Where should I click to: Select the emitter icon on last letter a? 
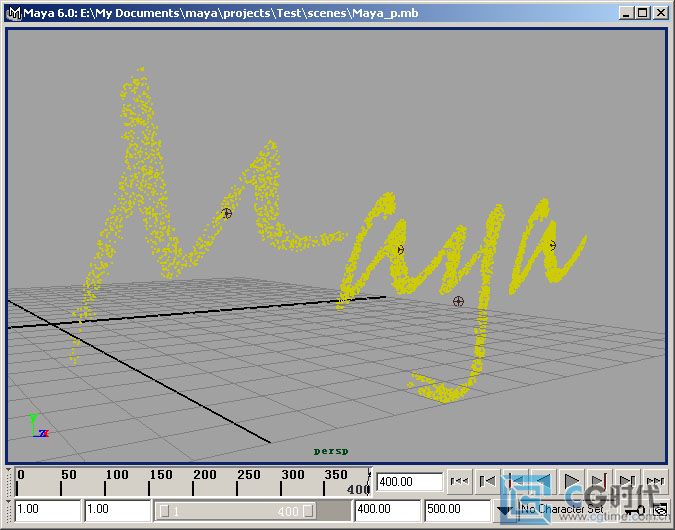pyautogui.click(x=553, y=245)
